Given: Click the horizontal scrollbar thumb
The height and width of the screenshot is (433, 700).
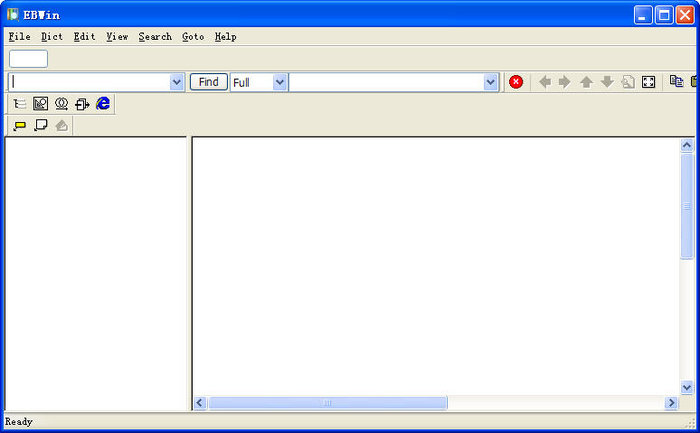Looking at the screenshot, I should (327, 403).
